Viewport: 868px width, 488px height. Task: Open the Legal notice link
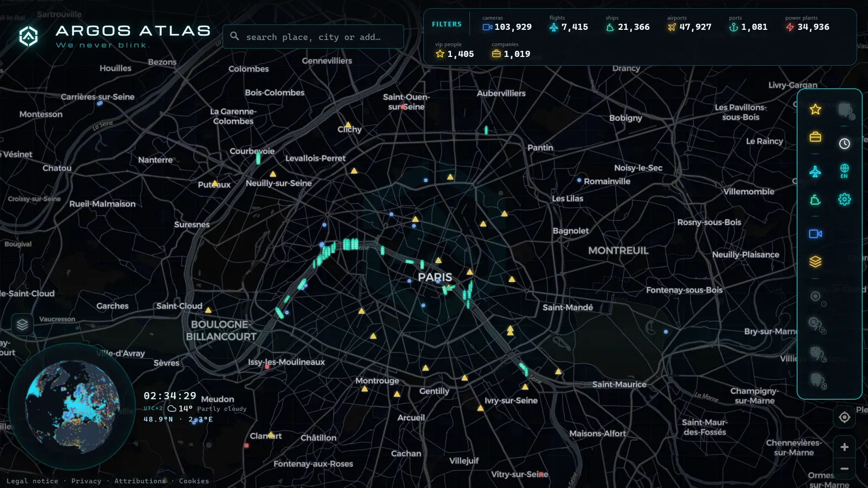32,481
